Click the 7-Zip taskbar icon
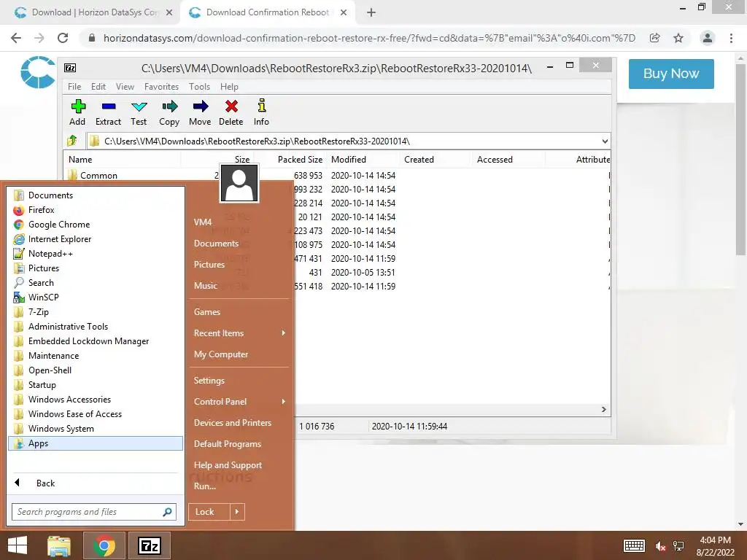The width and height of the screenshot is (747, 560). pos(150,545)
